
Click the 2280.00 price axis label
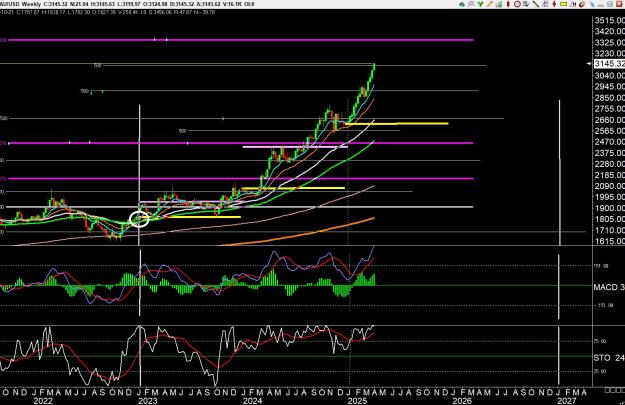pyautogui.click(x=610, y=164)
